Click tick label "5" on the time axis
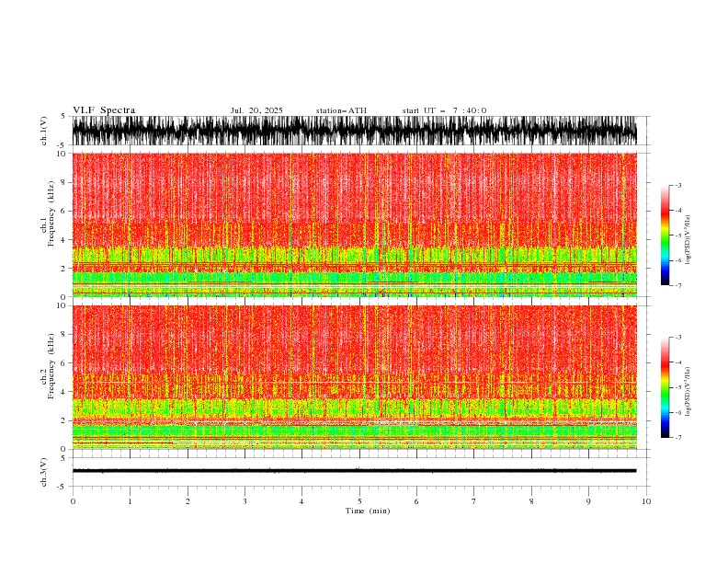 359,501
